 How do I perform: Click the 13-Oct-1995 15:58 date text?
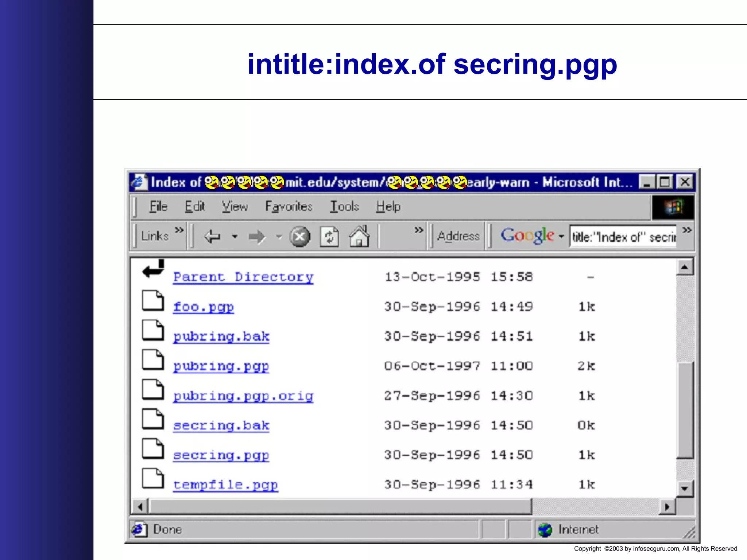tap(459, 277)
